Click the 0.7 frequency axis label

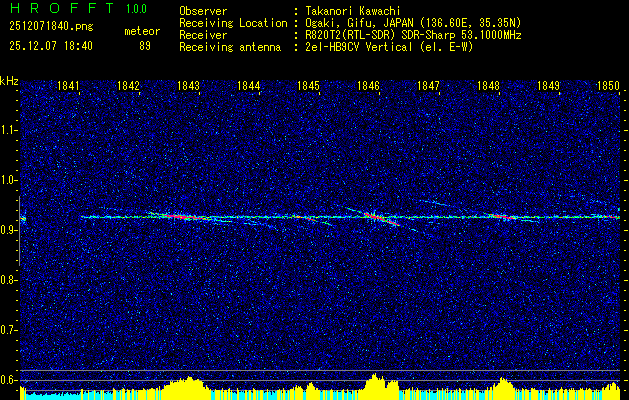(x=8, y=329)
